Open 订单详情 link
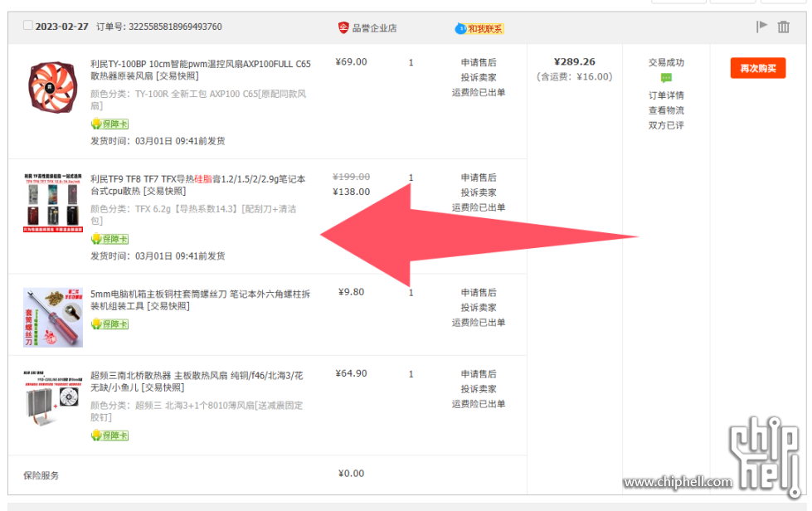Viewport: 812px width, 511px height. point(666,95)
